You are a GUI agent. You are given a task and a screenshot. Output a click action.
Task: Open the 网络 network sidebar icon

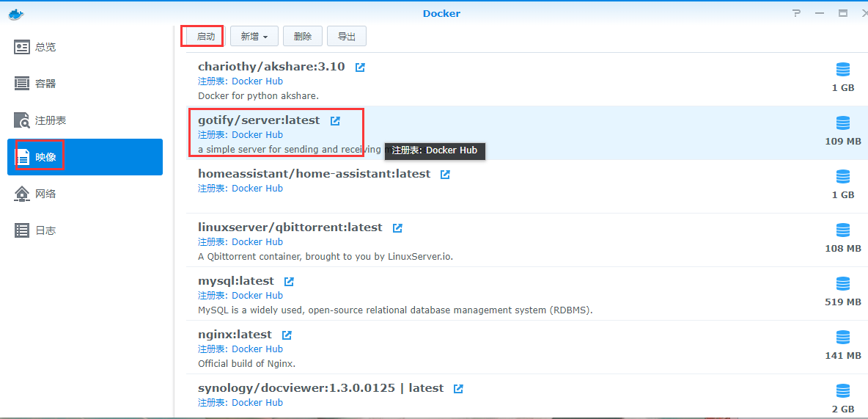21,194
